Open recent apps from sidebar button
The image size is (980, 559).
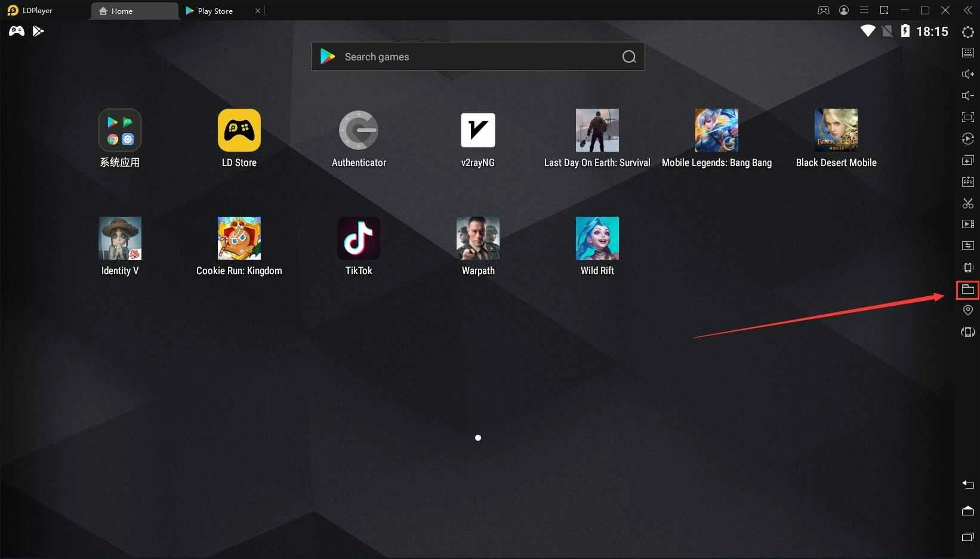(x=967, y=536)
